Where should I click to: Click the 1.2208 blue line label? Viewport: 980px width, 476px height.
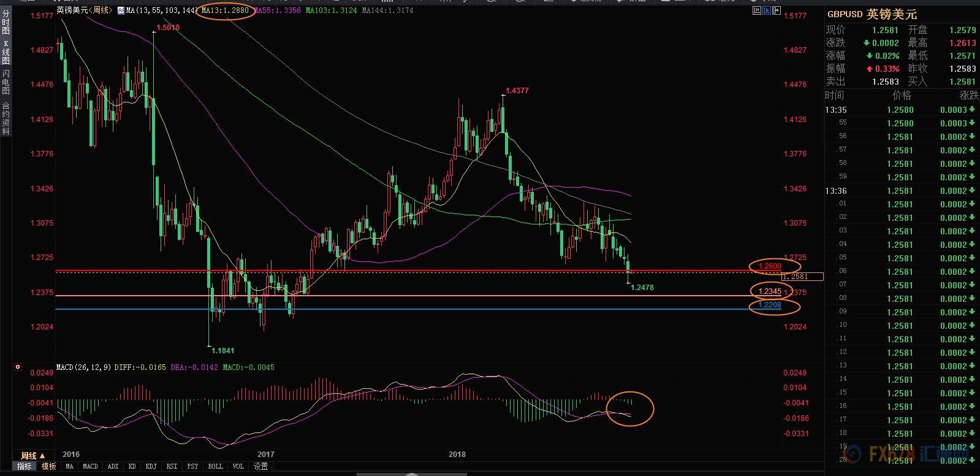click(770, 305)
